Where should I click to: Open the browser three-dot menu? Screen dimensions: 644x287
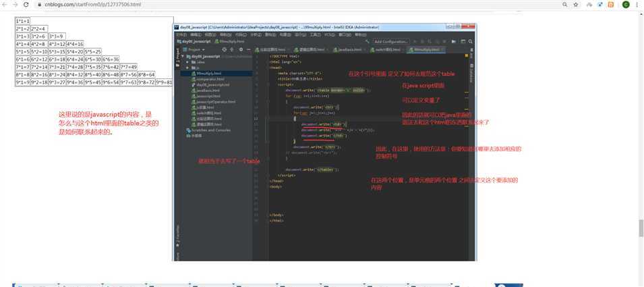click(x=637, y=5)
